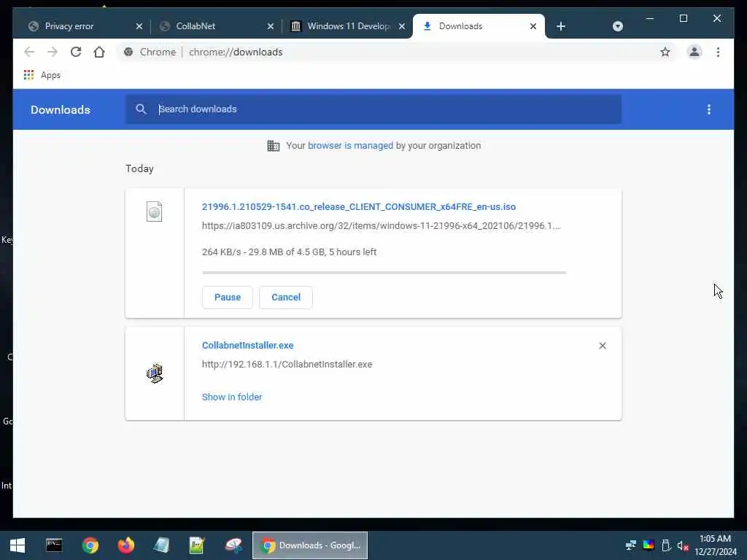Open the CollabnetInstaller.exe link
Viewport: 747px width, 560px height.
[248, 345]
